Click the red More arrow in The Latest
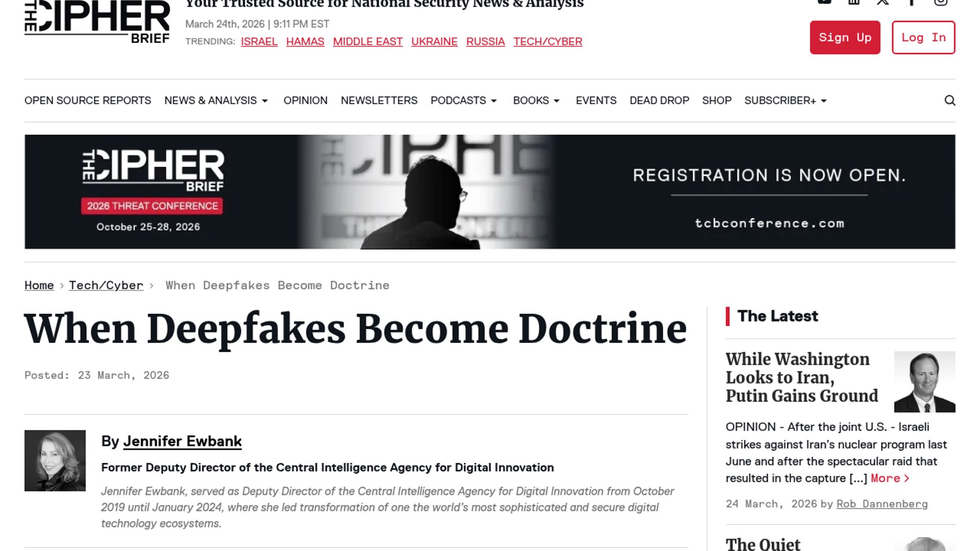Viewport: 980px width, 551px height. [890, 478]
